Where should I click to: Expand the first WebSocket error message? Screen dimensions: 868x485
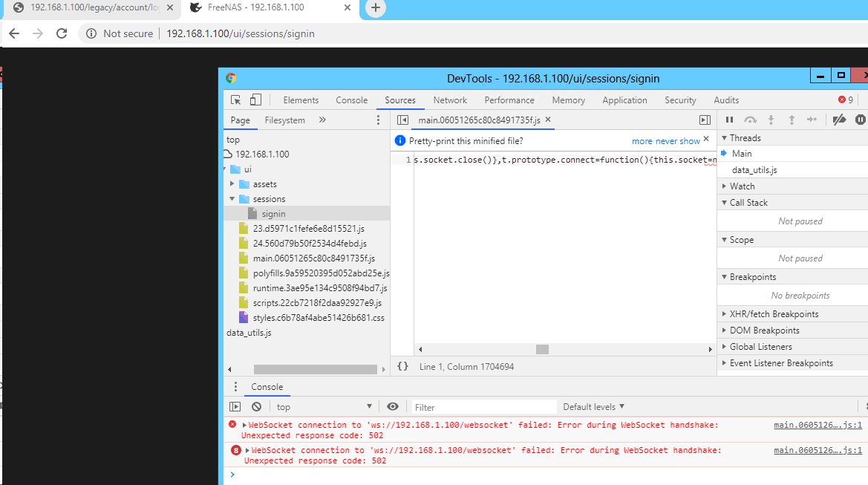pyautogui.click(x=245, y=425)
